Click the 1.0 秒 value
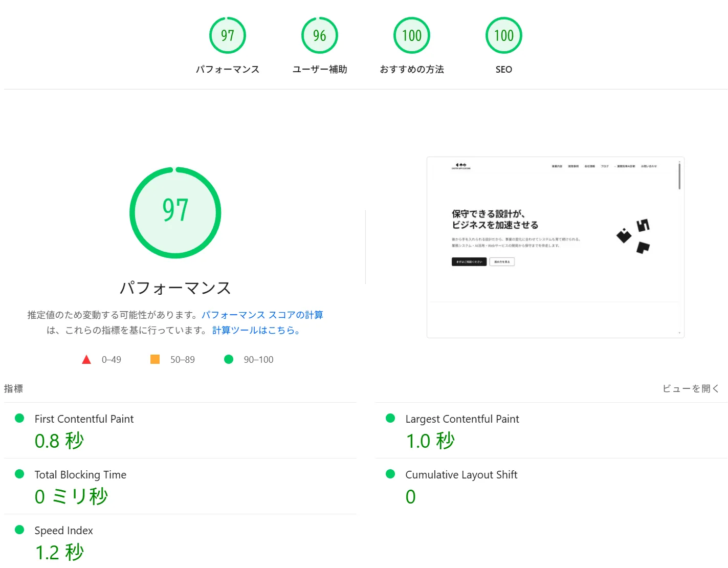 (x=430, y=441)
